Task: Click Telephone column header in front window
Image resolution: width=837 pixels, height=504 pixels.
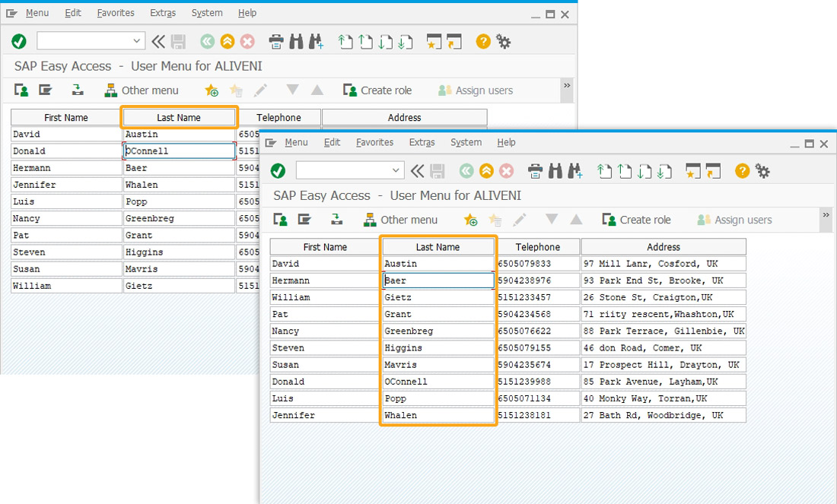Action: pos(537,247)
